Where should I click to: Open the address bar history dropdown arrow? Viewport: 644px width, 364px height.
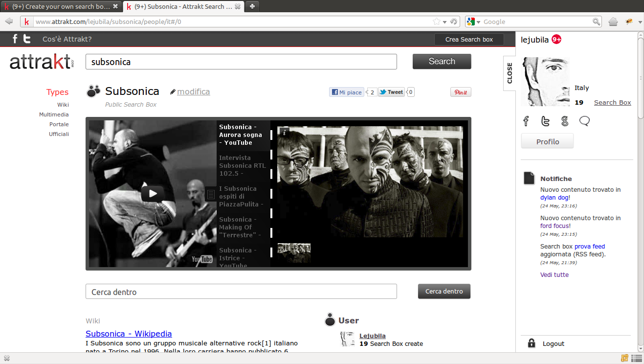pyautogui.click(x=444, y=22)
